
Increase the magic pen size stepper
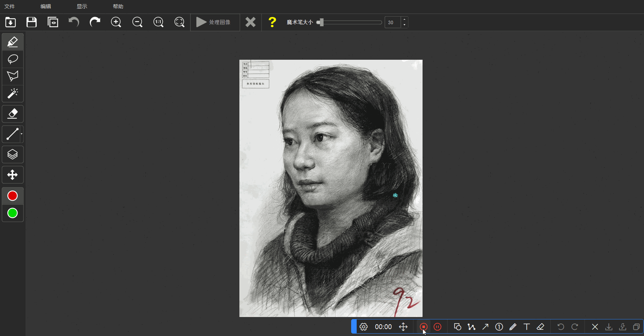click(404, 20)
